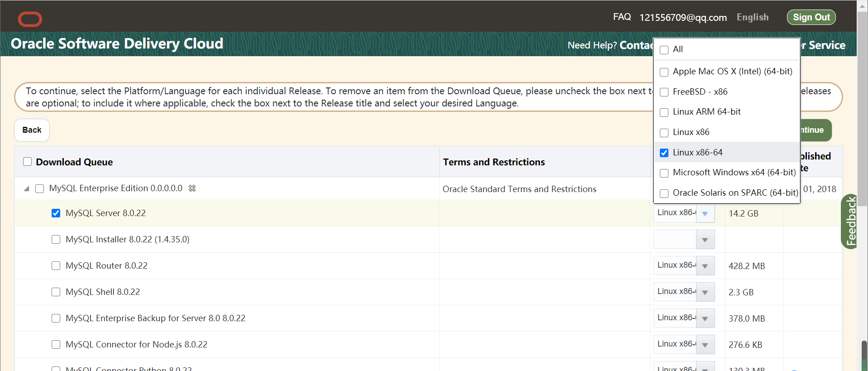Tick the FreeBSD - x86 checkbox
The width and height of the screenshot is (868, 371).
(x=664, y=92)
